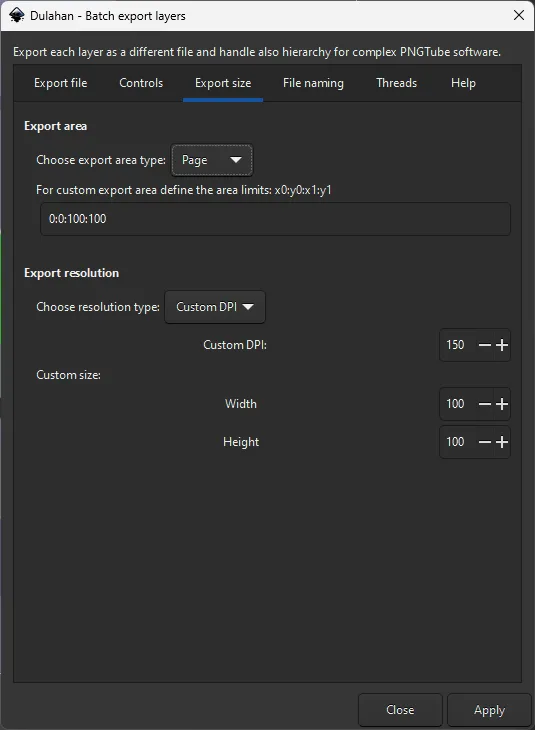535x730 pixels.
Task: Close the Dulahan batch export dialog window
Action: (519, 15)
